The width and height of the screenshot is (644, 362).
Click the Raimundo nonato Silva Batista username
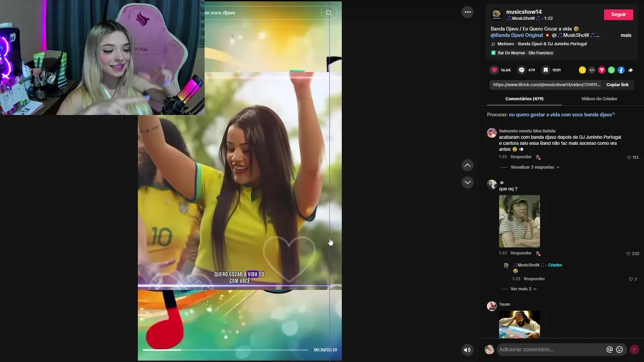tap(527, 131)
